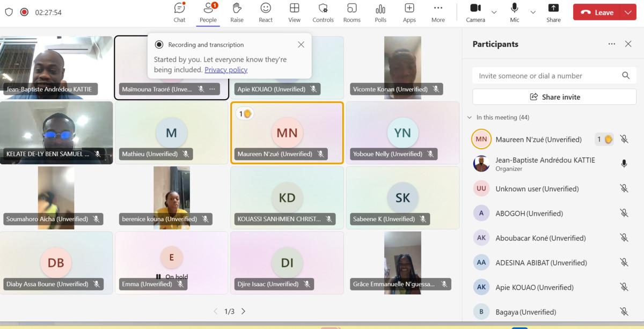
Task: Turn on the Camera
Action: [x=475, y=12]
